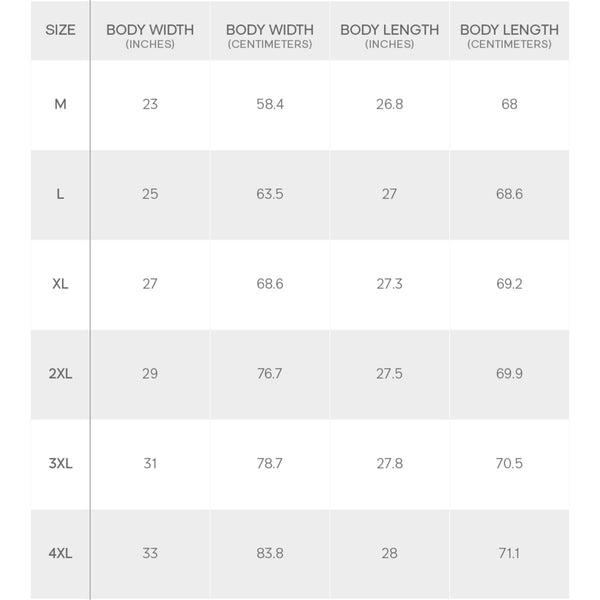Click the Body Width (Centimeters) column header
Image resolution: width=600 pixels, height=600 pixels.
click(270, 36)
